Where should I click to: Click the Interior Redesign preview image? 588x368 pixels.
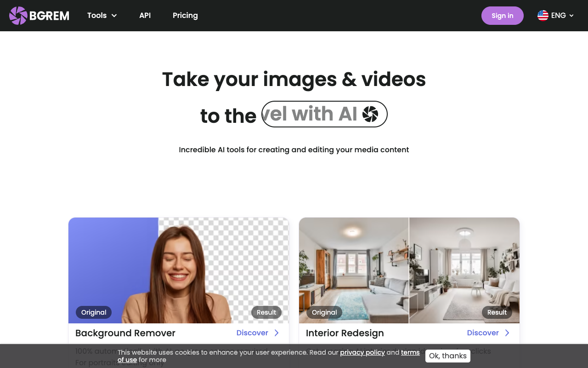(409, 270)
